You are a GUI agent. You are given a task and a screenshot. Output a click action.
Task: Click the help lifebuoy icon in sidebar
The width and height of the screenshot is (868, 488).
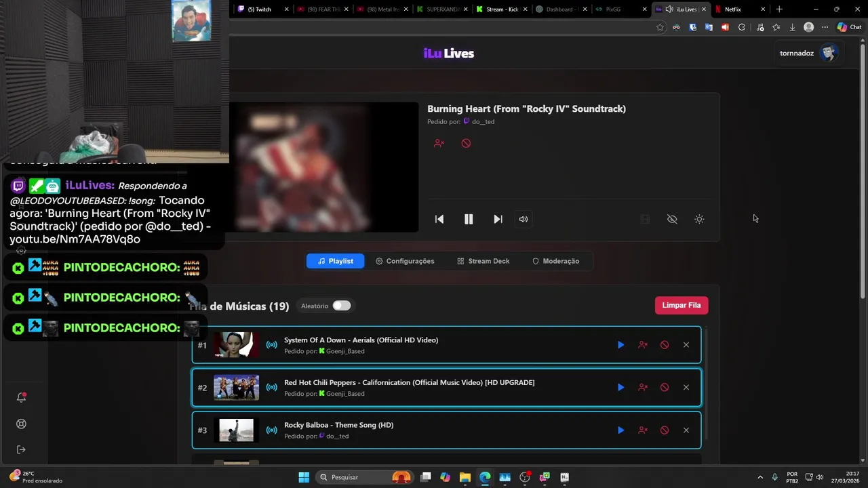(x=21, y=424)
